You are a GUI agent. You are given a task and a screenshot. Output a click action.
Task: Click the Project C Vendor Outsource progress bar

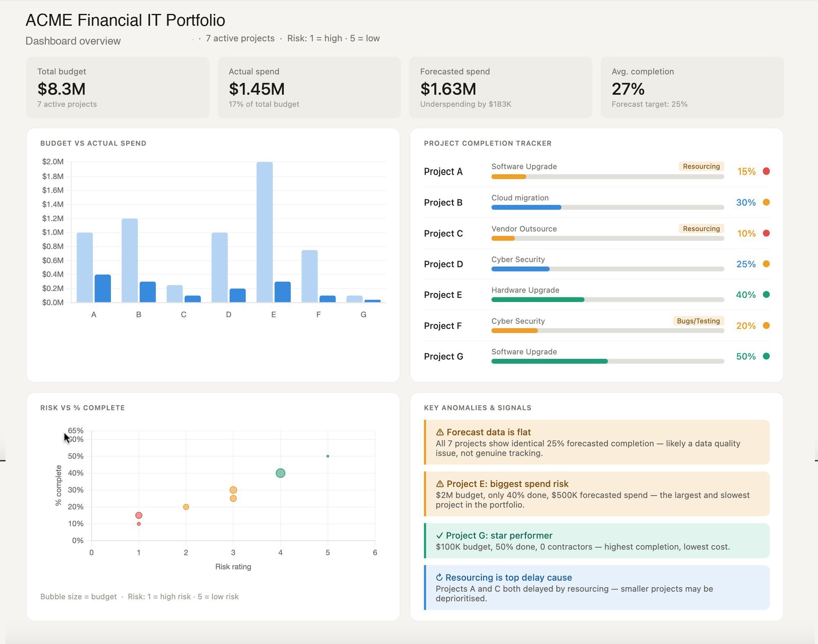coord(607,239)
